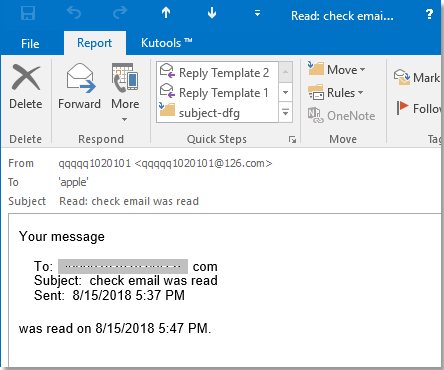Delete this read receipt message
444x370 pixels.
26,87
